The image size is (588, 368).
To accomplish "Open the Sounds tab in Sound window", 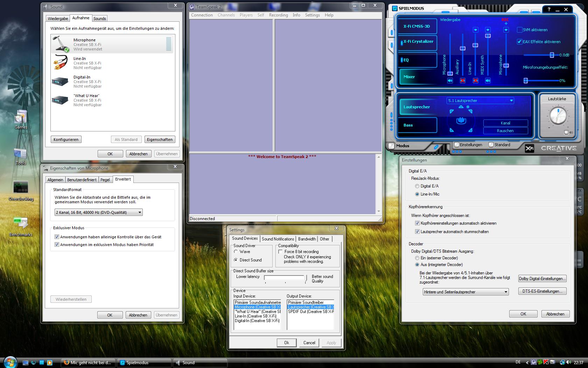I will point(100,19).
